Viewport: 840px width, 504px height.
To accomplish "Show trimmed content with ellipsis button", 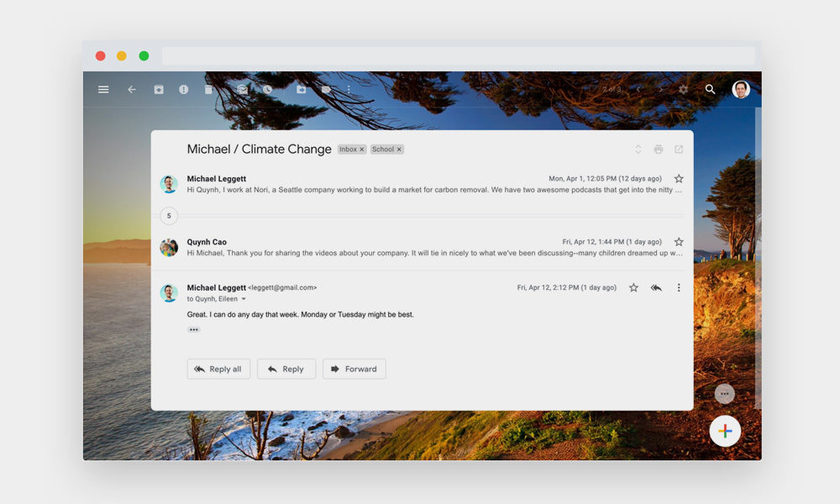I will (x=194, y=329).
